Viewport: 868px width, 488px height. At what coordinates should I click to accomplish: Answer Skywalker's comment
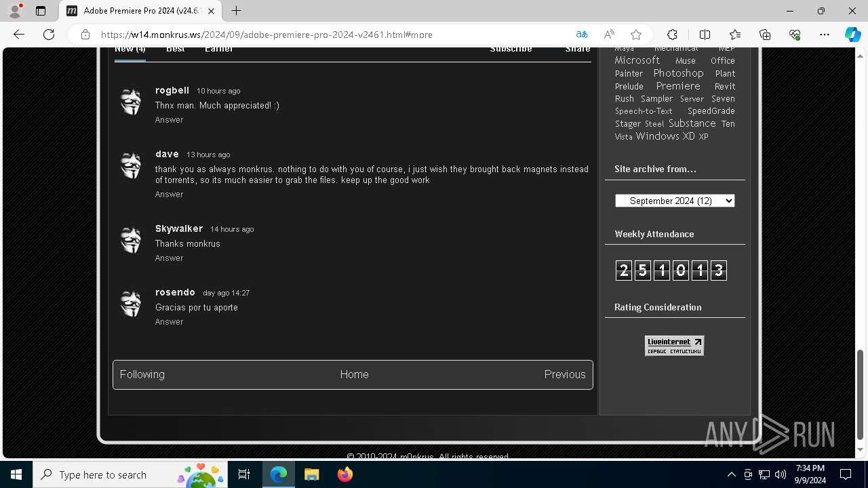(169, 258)
